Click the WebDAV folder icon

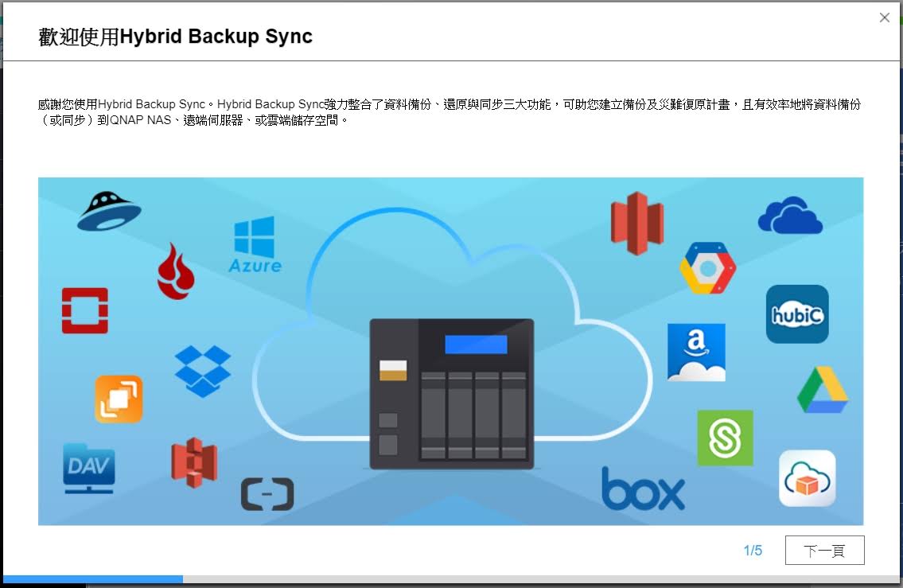tap(88, 469)
